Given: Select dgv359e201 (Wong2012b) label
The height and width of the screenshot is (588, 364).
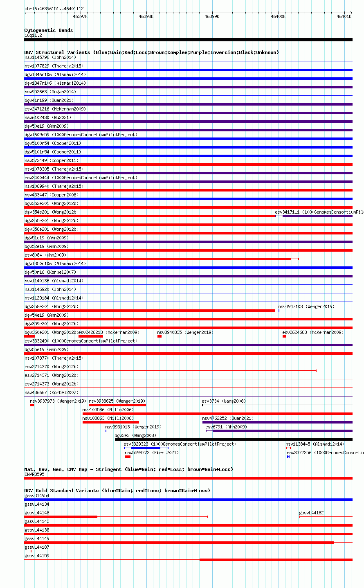Looking at the screenshot, I should tap(52, 324).
